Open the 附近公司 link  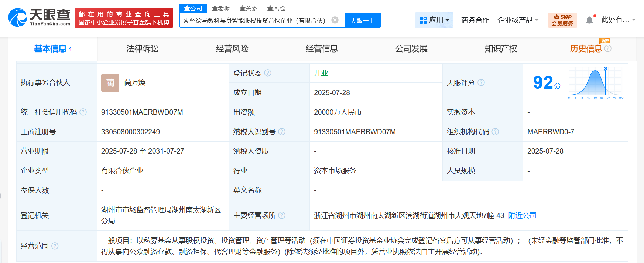522,215
